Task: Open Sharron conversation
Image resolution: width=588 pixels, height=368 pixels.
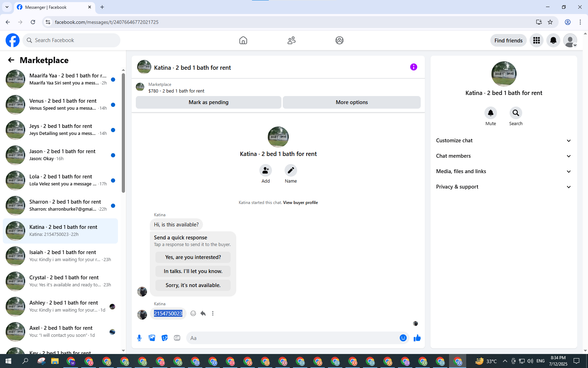Action: 60,206
